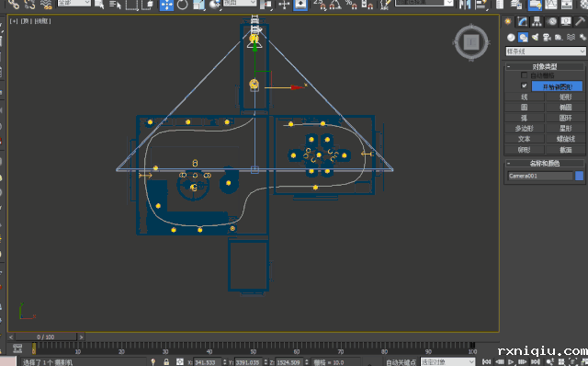Open the reference coordinate system dropdown
The width and height of the screenshot is (588, 366).
coord(240,3)
